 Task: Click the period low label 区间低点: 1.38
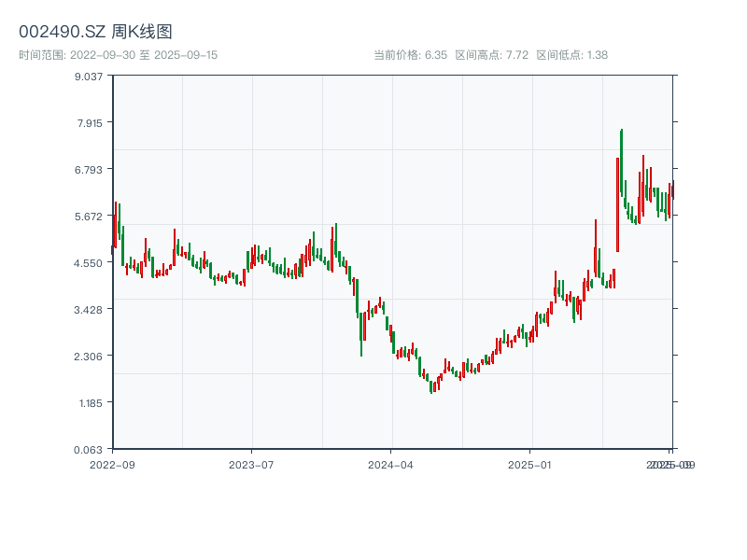coord(571,55)
